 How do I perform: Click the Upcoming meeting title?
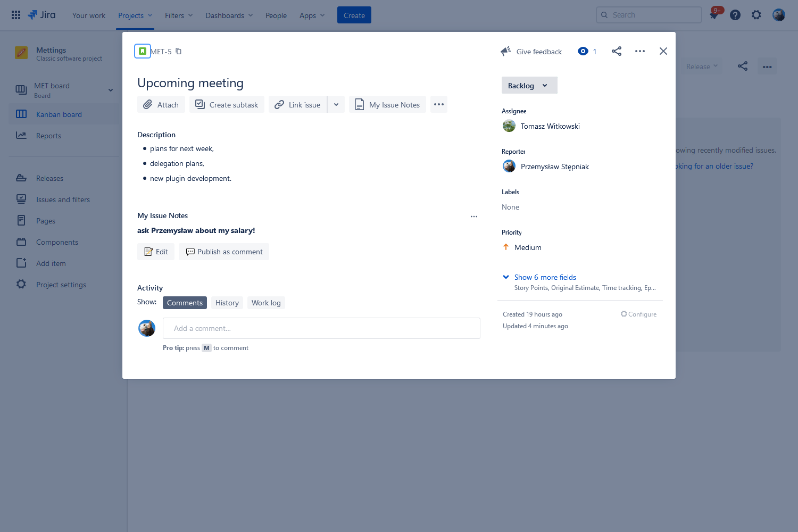tap(190, 83)
